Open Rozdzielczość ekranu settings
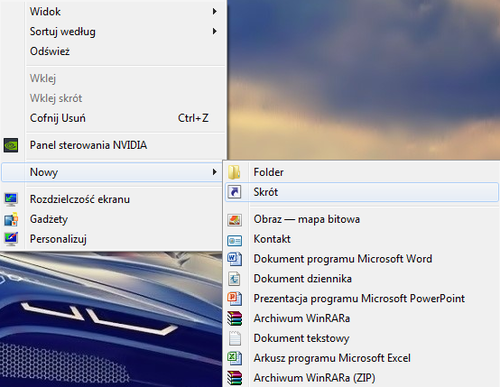This screenshot has width=500, height=387. coord(112,199)
